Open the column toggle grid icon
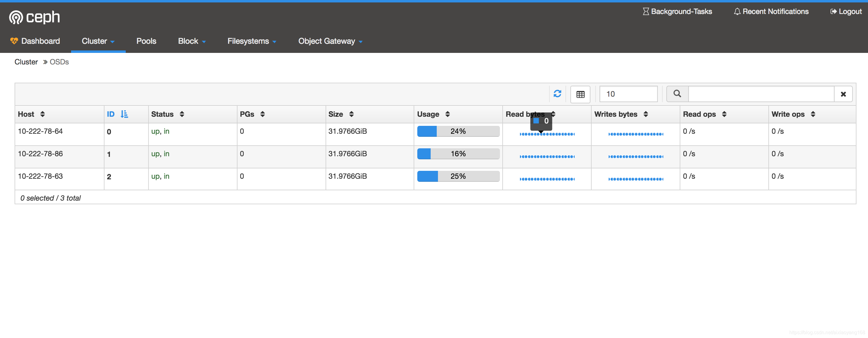868x338 pixels. pyautogui.click(x=580, y=94)
